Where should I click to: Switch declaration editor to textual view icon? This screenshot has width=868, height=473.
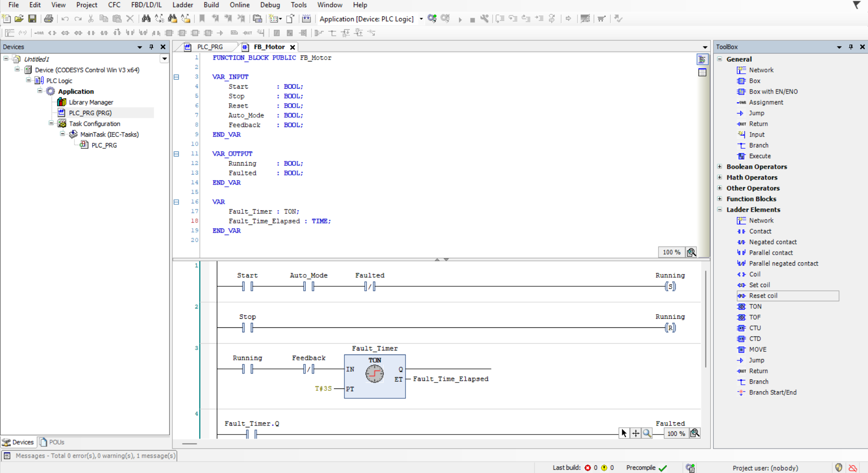(702, 60)
